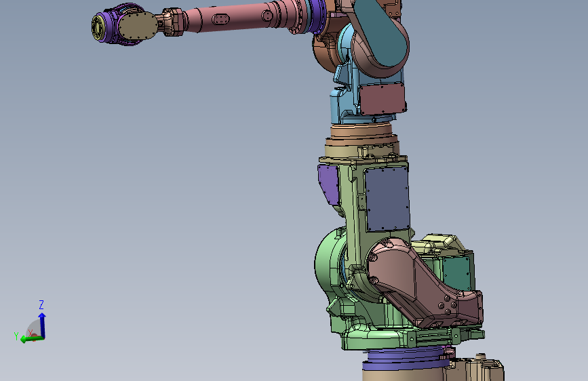Select the maroon rectangular cover plate on the light-blue housing
Image resolution: width=588 pixels, height=381 pixels.
382,98
